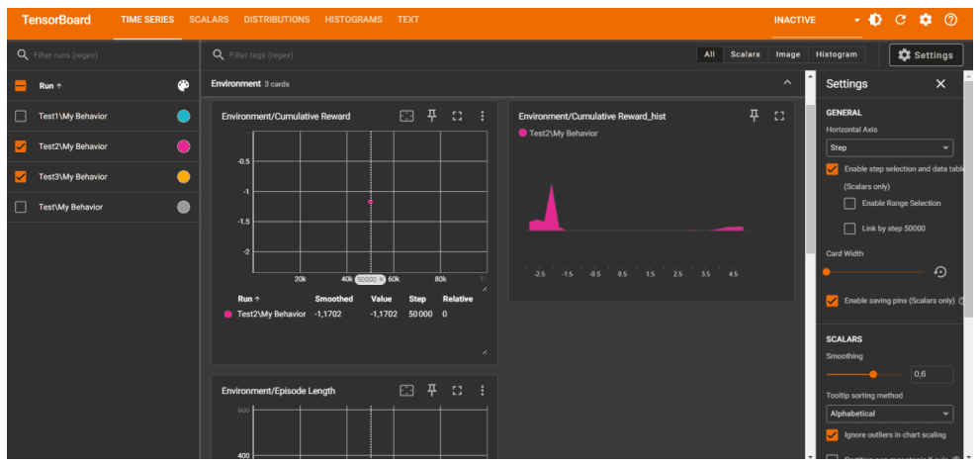Click the search icon in the tags filter
Screen dimensions: 980x464
click(219, 55)
